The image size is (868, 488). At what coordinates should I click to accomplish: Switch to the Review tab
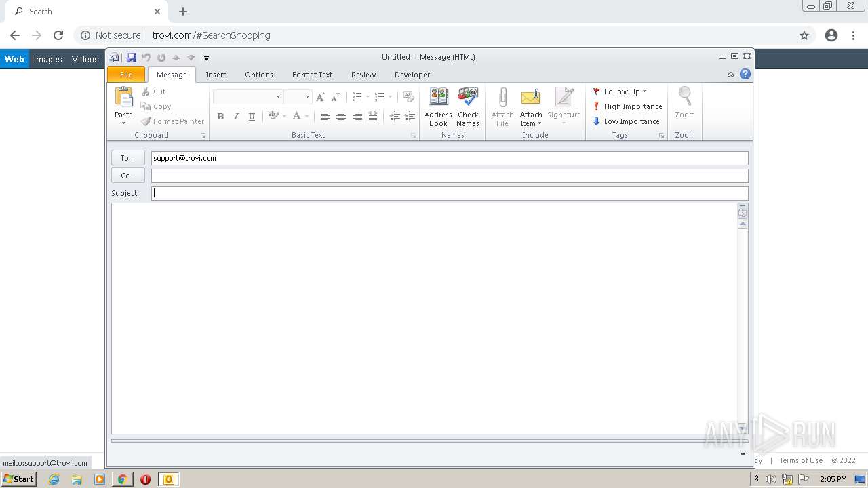[363, 75]
